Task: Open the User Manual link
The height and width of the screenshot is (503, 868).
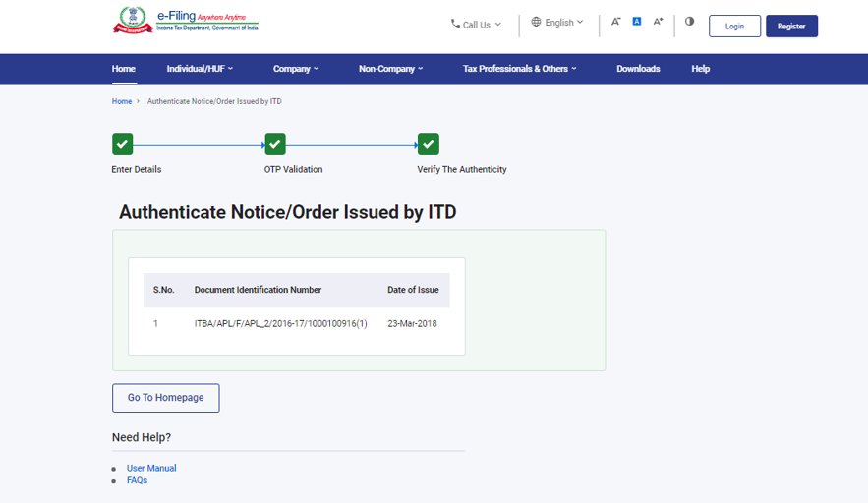Action: 151,469
